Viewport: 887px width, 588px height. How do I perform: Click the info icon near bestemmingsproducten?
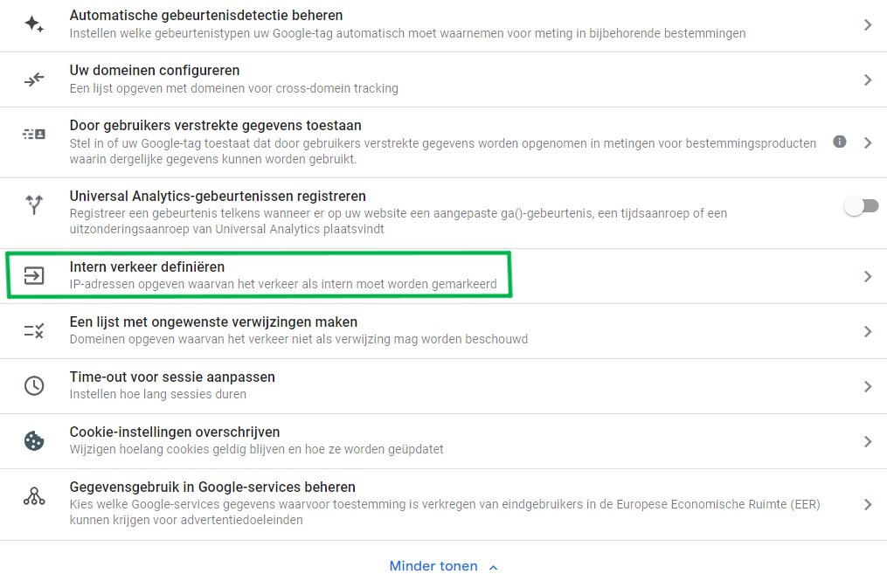click(839, 141)
